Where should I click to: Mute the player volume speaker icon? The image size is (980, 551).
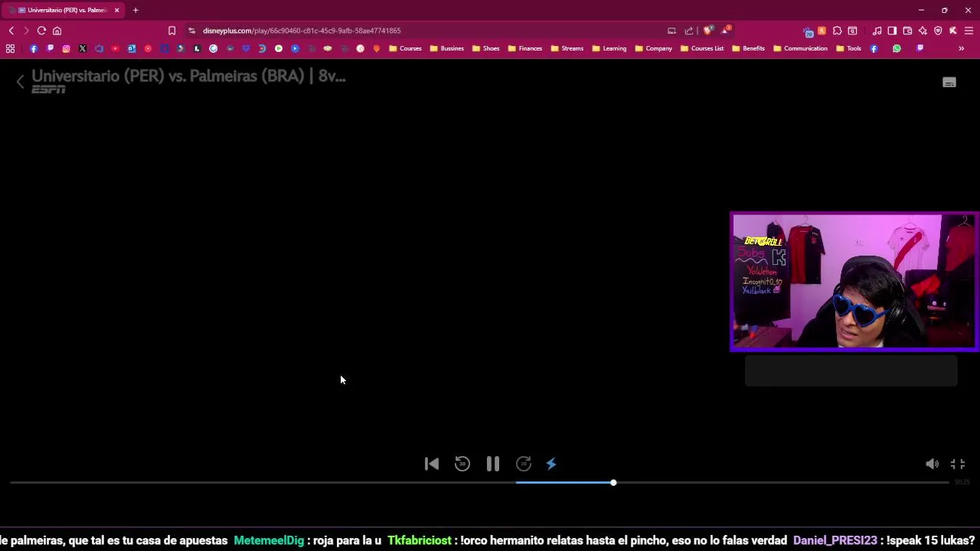(x=932, y=464)
